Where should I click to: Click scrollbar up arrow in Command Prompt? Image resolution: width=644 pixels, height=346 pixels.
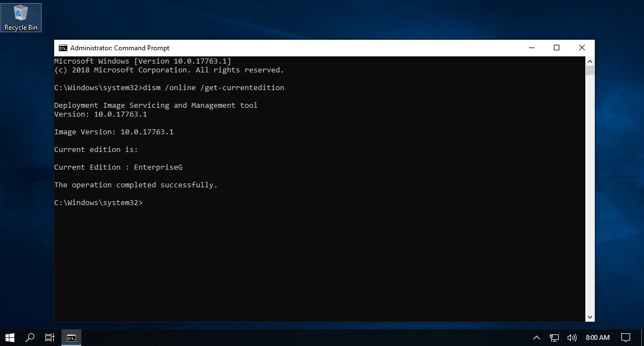pos(590,61)
